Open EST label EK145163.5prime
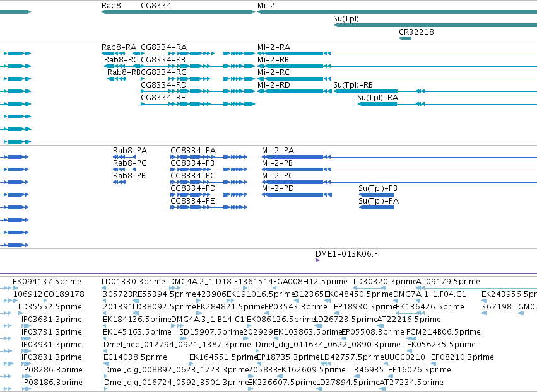 [138, 332]
